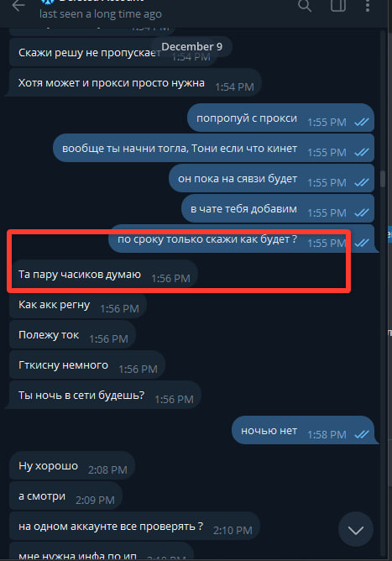
Task: Click read checkmarks on 'ночью нет' message
Action: (362, 435)
